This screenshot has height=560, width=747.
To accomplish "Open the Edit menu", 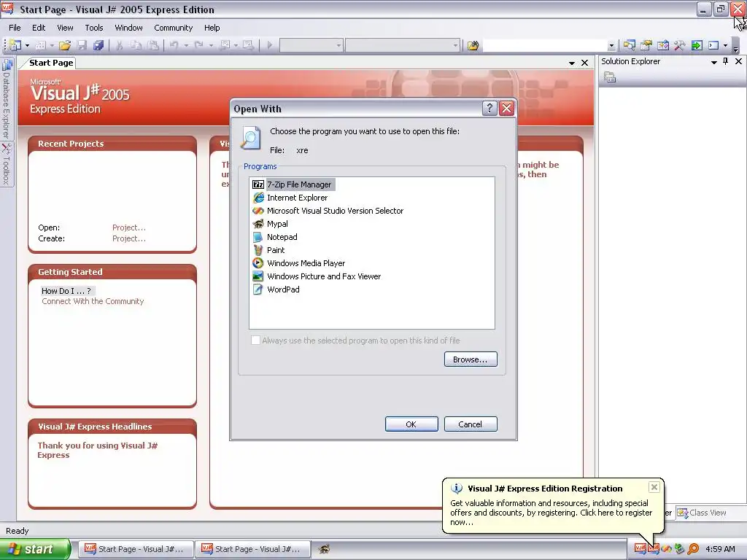I will pyautogui.click(x=39, y=28).
